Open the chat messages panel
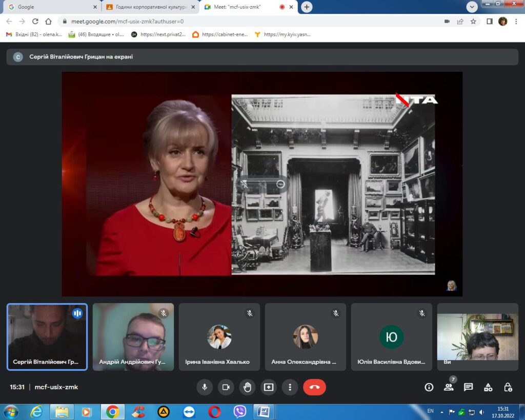Screen dimensions: 525x420 468,387
